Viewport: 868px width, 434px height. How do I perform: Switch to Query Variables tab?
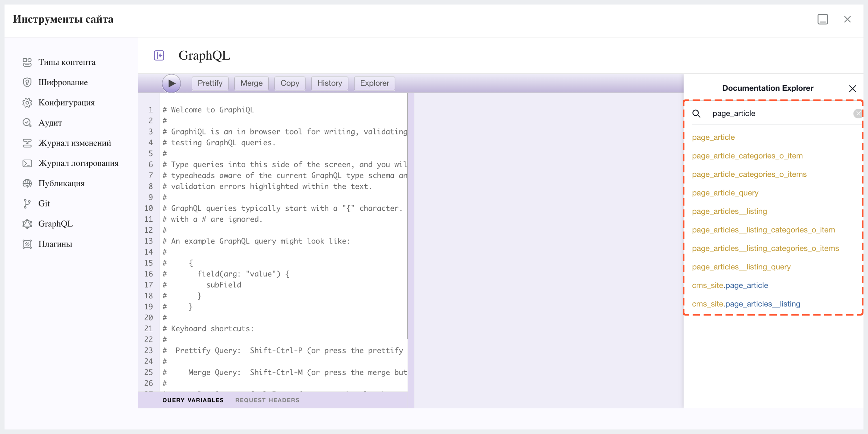(x=193, y=400)
